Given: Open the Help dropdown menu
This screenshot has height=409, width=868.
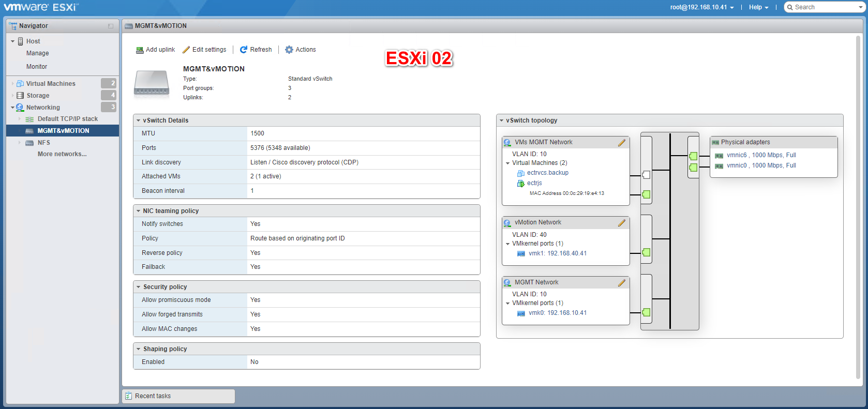Looking at the screenshot, I should [x=758, y=7].
